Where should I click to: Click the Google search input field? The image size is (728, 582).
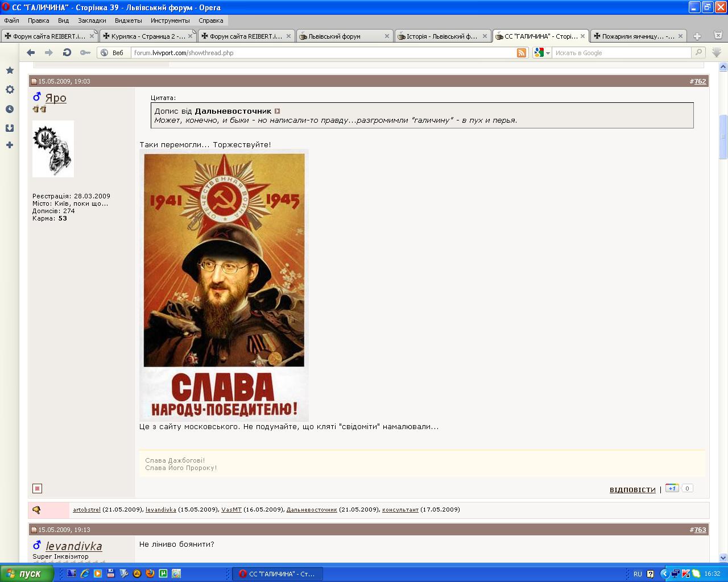coord(622,53)
